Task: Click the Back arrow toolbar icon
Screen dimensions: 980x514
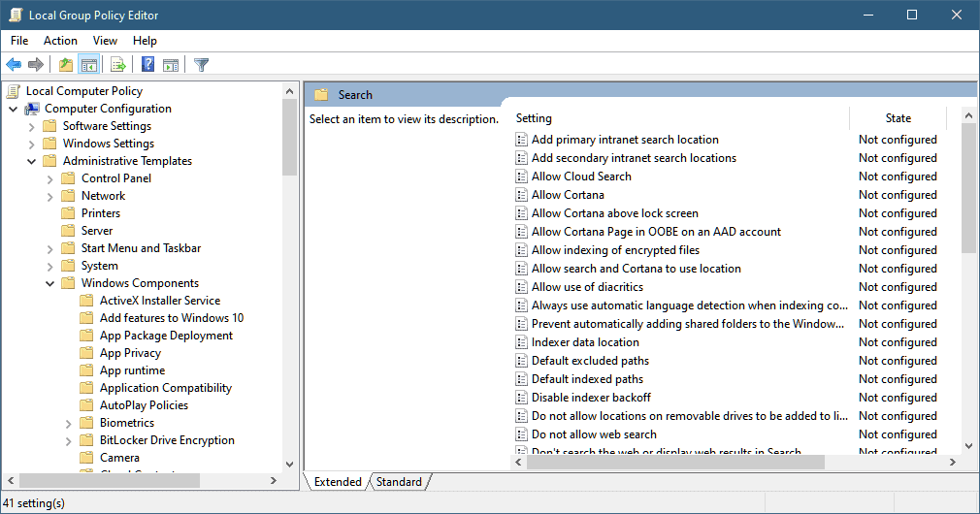Action: [x=14, y=64]
